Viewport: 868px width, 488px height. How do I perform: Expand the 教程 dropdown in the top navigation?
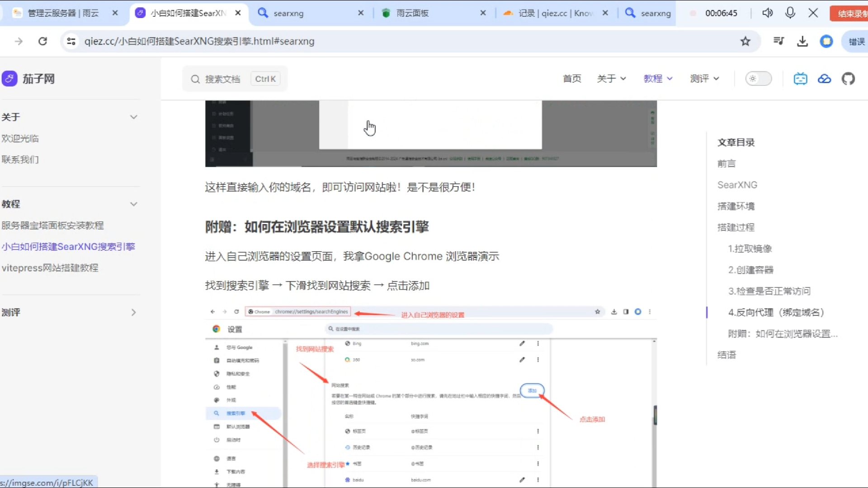[658, 79]
